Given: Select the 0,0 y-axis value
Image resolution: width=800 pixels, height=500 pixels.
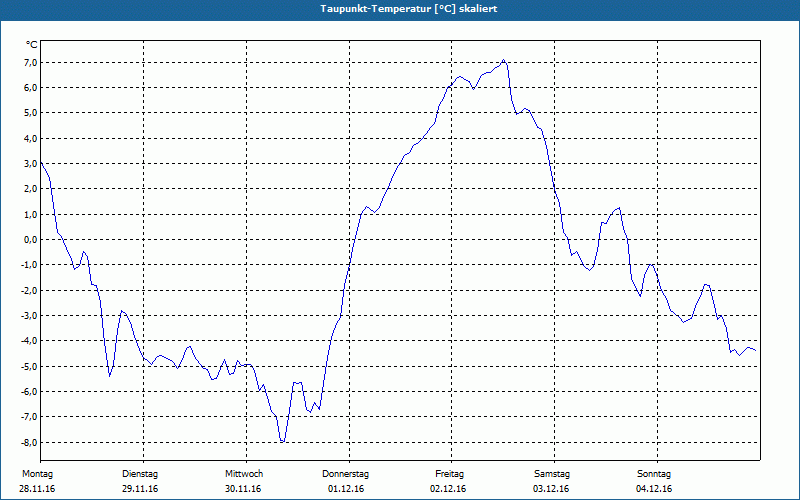Looking at the screenshot, I should click(x=31, y=239).
